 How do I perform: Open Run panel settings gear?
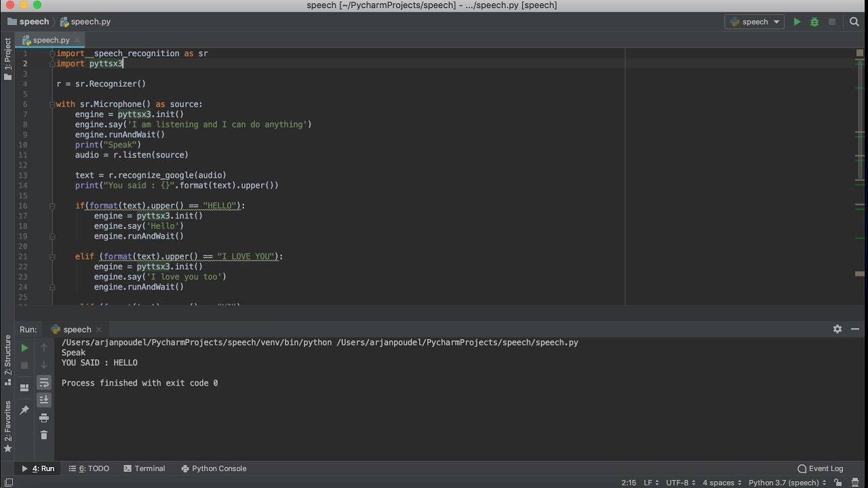(837, 329)
